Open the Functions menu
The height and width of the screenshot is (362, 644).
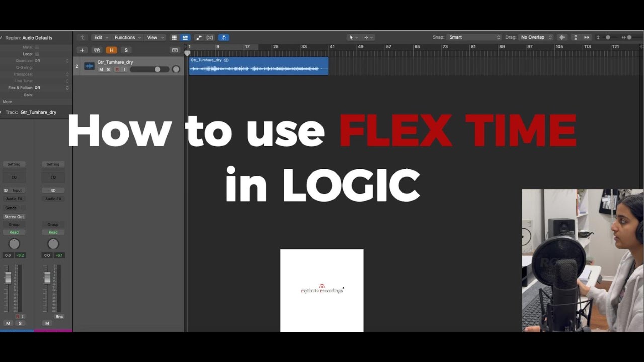(x=127, y=37)
